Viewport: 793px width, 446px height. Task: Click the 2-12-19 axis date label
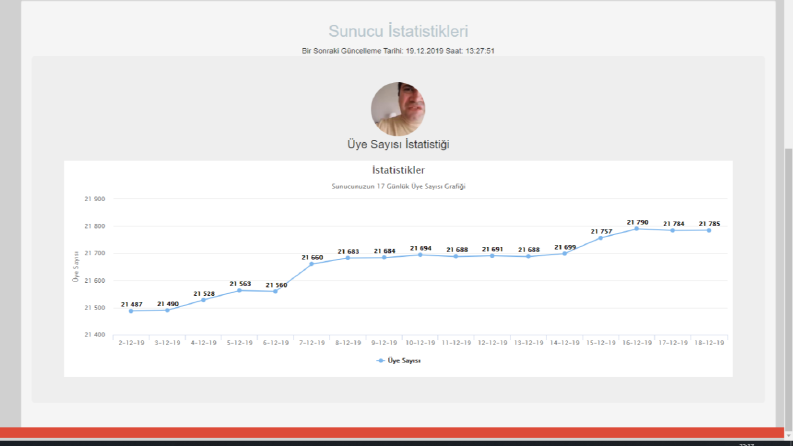[x=131, y=343]
